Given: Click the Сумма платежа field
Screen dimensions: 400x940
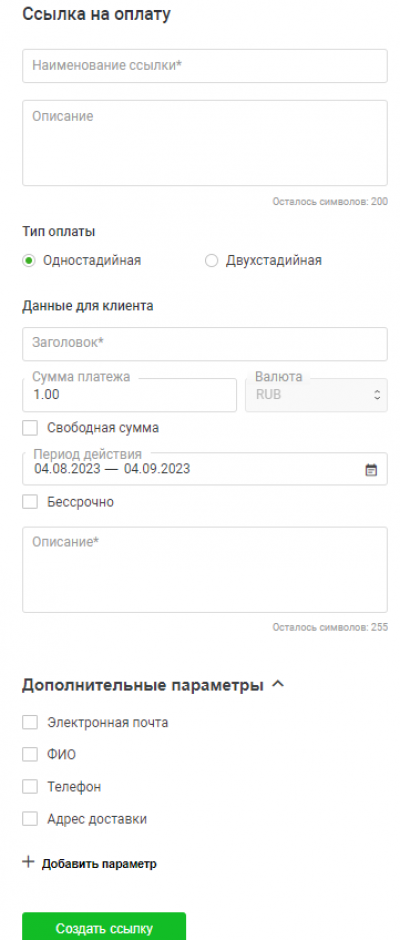Looking at the screenshot, I should tap(130, 395).
